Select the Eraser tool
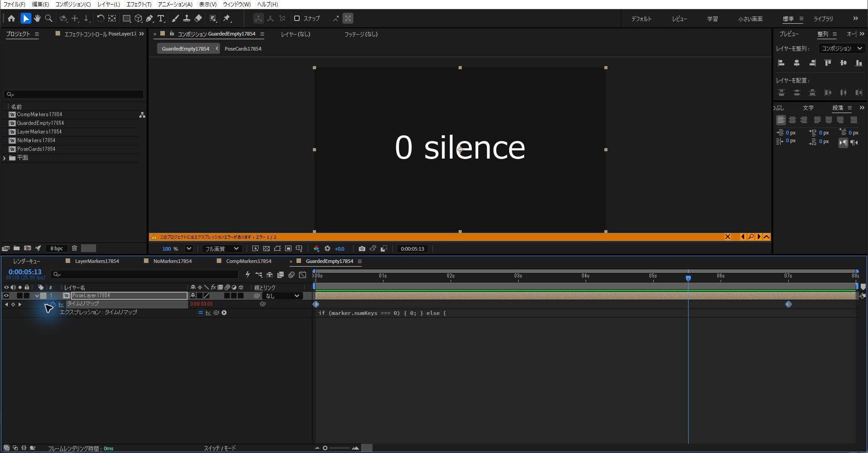 [198, 18]
